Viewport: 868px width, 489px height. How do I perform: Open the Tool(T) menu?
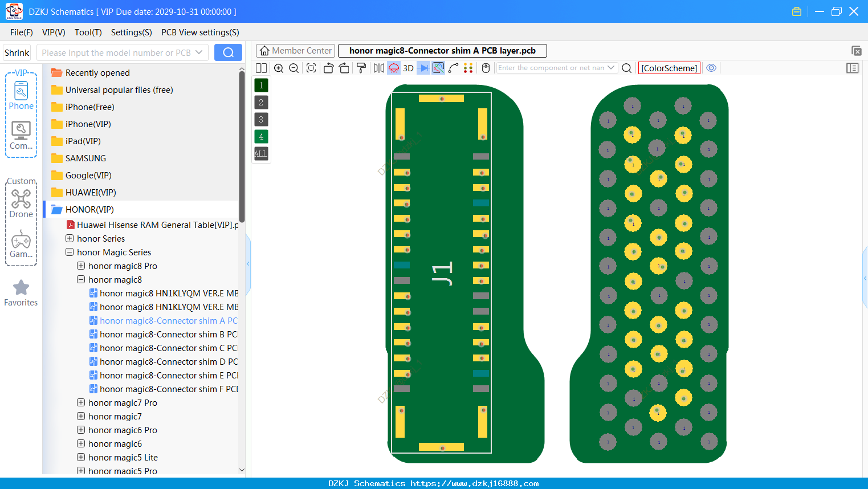88,32
